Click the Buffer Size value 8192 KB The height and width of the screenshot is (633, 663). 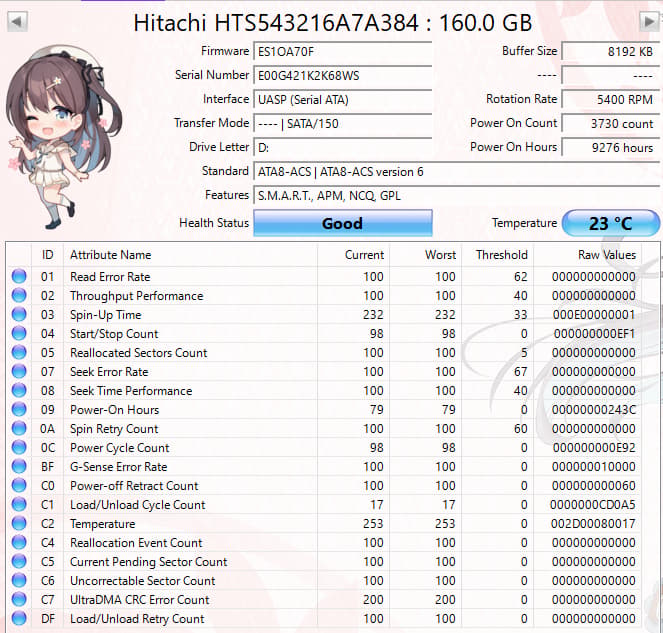[611, 52]
